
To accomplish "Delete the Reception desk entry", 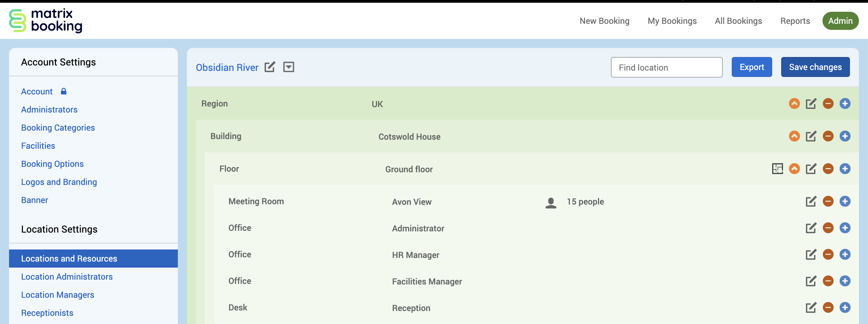I will point(828,307).
